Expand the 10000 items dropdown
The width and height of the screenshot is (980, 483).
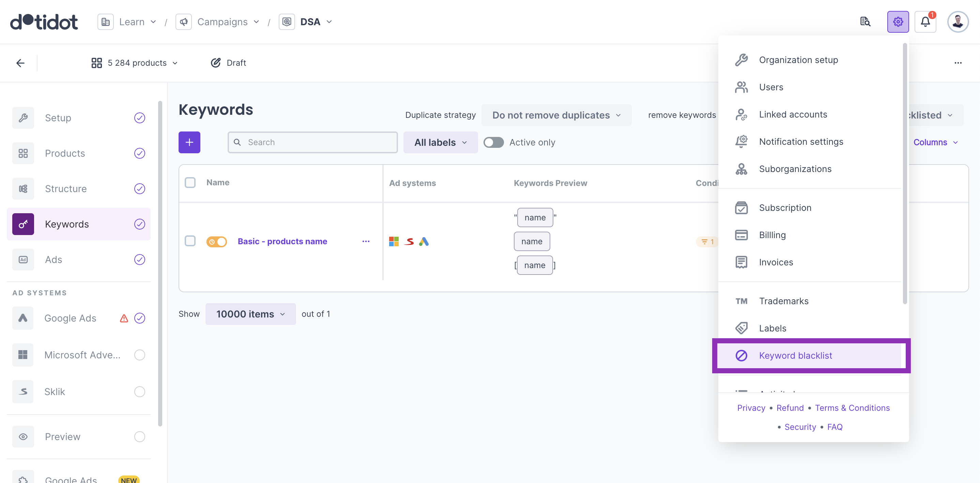[250, 314]
